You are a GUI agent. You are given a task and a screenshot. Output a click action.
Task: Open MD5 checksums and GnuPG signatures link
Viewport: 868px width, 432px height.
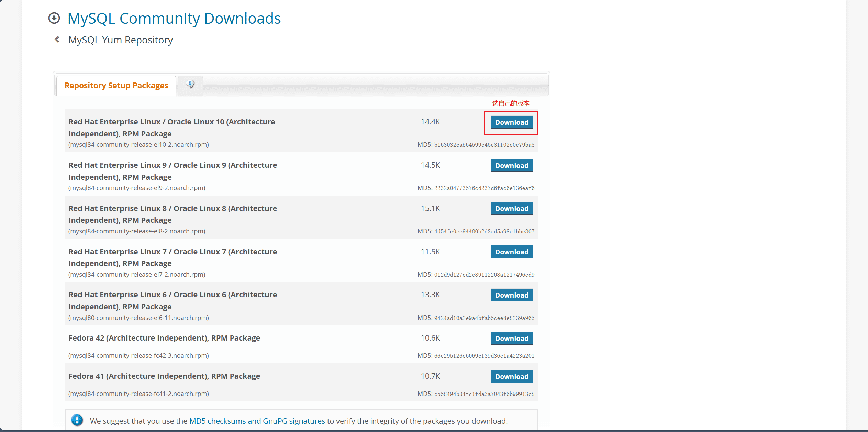coord(257,421)
